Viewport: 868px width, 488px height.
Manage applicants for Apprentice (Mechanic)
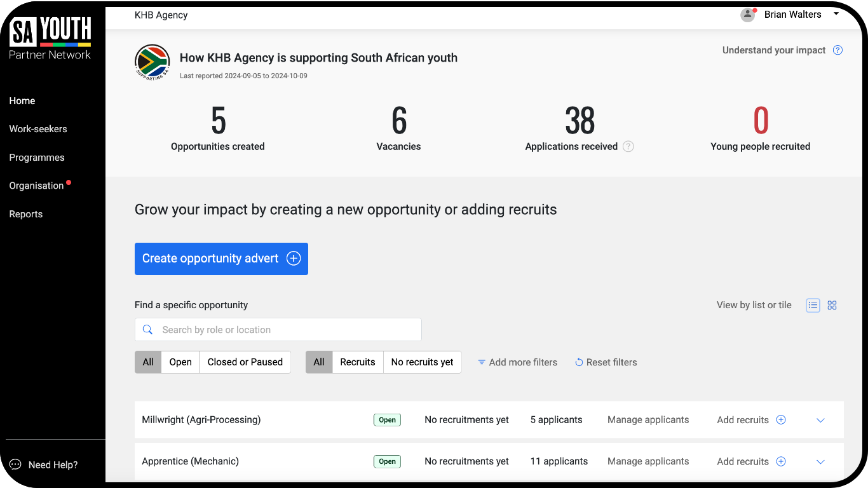[x=648, y=461]
